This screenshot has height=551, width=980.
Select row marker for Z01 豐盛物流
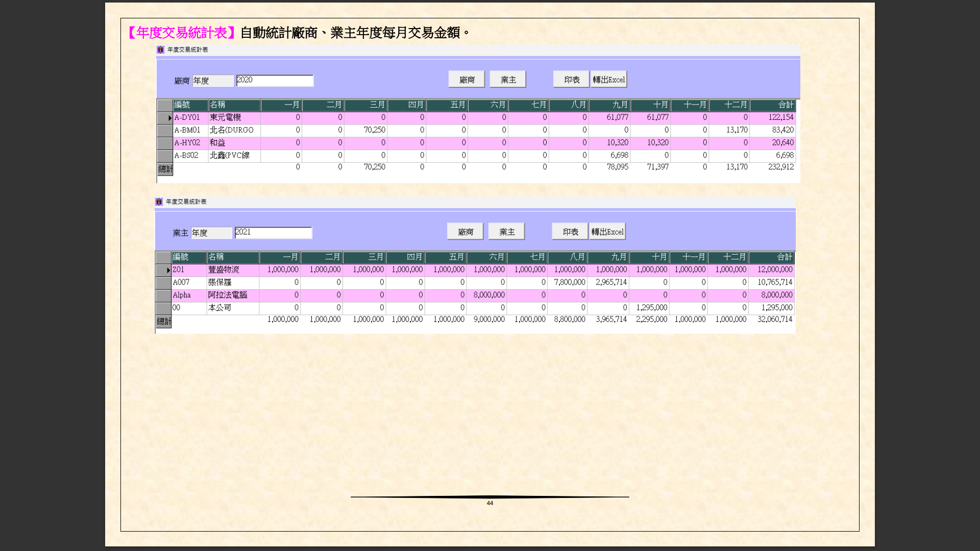[x=163, y=270]
